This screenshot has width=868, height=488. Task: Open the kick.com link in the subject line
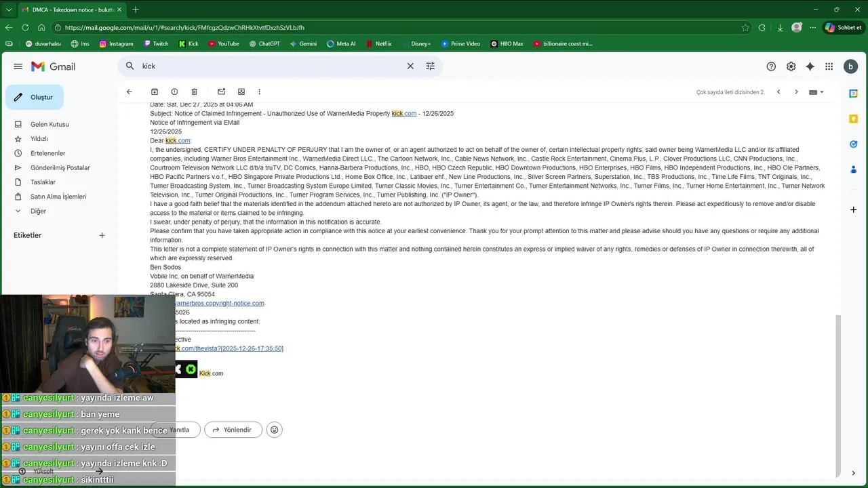(x=404, y=114)
